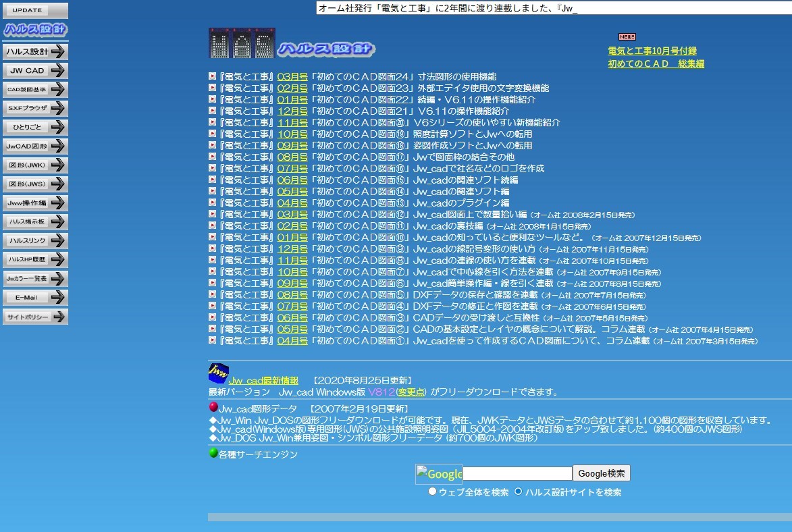
Task: Click red bullet icon beside Jw_cadの関連ソフト編 05月号 row
Action: 212,190
